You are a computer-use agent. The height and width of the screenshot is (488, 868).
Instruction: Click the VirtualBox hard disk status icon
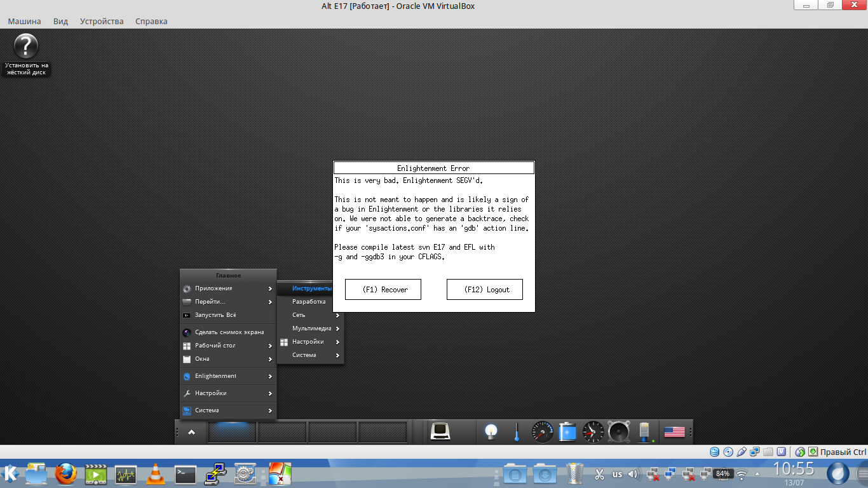click(x=715, y=452)
